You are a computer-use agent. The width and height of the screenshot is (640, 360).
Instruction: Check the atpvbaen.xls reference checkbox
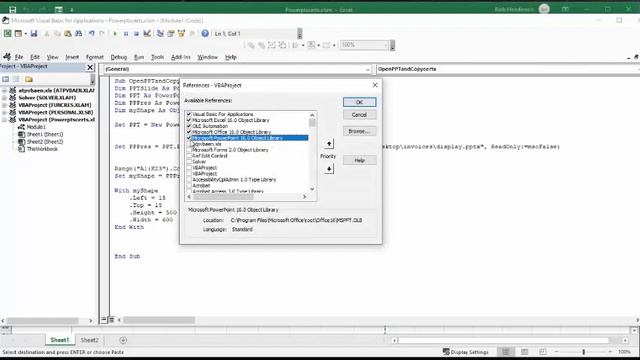tap(189, 144)
